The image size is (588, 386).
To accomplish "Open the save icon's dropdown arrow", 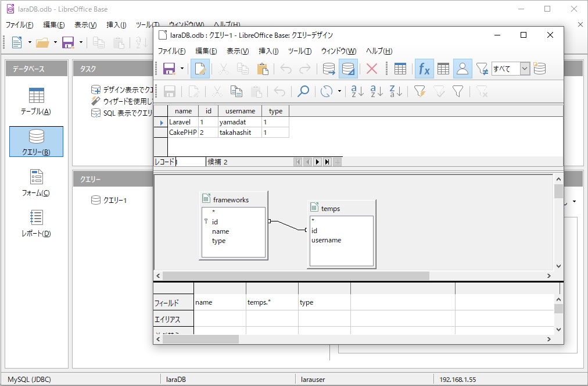I will coord(182,69).
